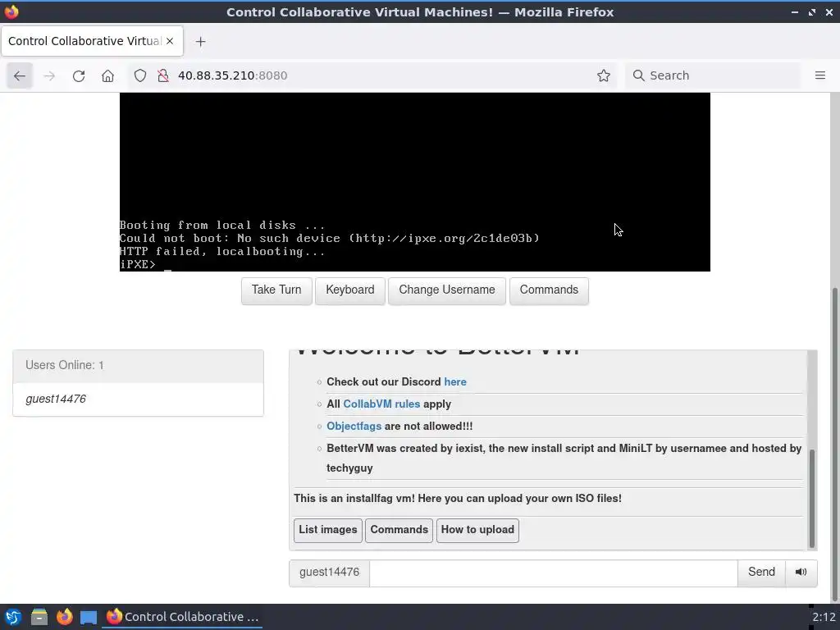Screen dimensions: 840x630
Task: Focus the chat message input field
Action: [554, 573]
